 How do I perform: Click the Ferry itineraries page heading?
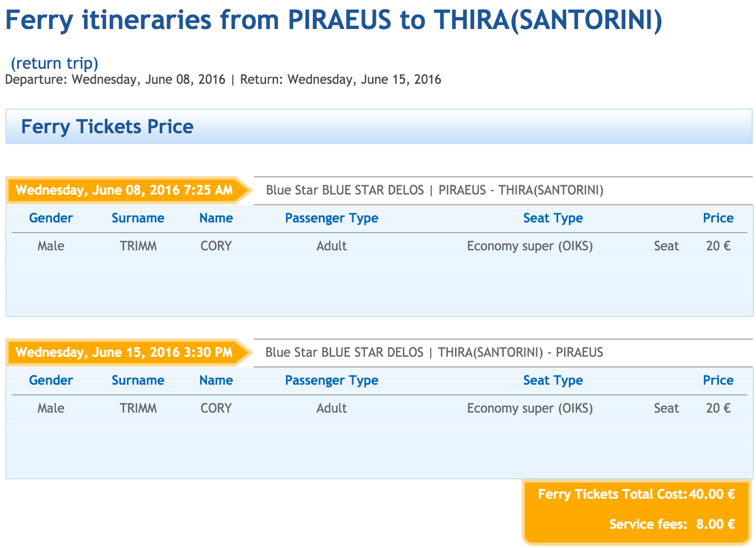(x=333, y=21)
